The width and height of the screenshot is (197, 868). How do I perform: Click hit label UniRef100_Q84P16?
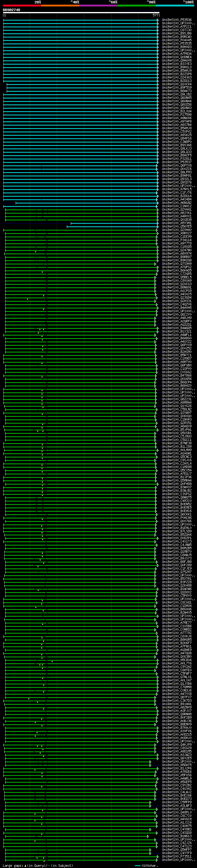point(177,139)
